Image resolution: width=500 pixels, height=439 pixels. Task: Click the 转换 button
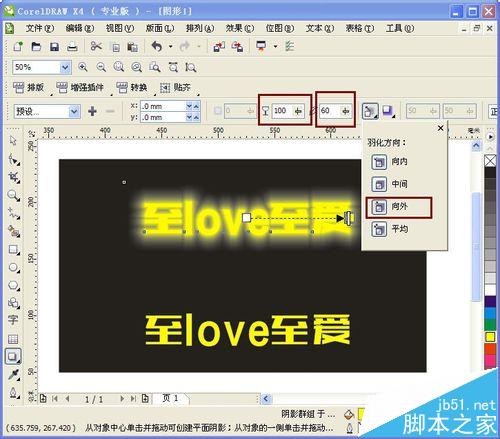coord(132,88)
